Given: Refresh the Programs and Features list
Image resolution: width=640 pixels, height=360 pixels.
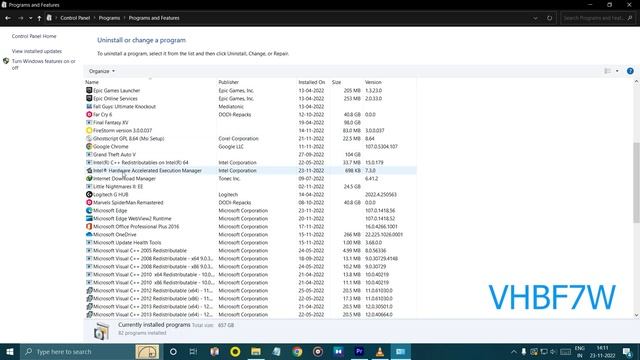Looking at the screenshot, I should 549,18.
